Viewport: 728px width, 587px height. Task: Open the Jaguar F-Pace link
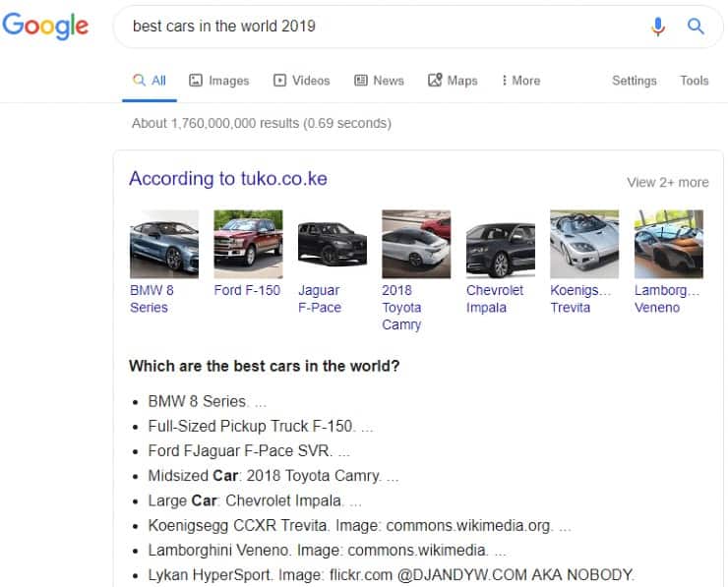[x=320, y=299]
